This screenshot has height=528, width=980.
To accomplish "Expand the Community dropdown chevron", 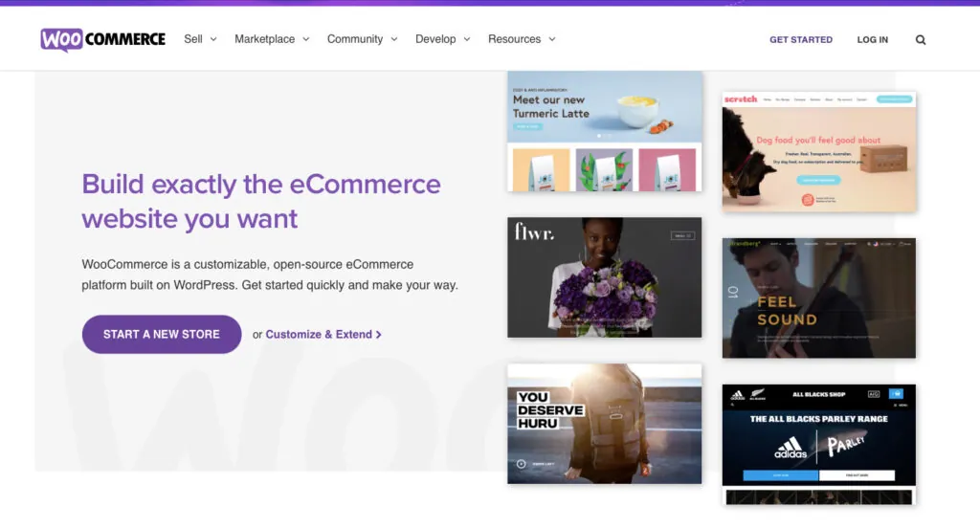I will click(393, 39).
